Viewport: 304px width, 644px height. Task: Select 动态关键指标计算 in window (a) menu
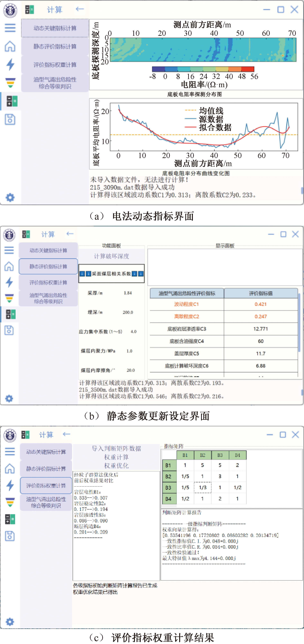tap(55, 28)
